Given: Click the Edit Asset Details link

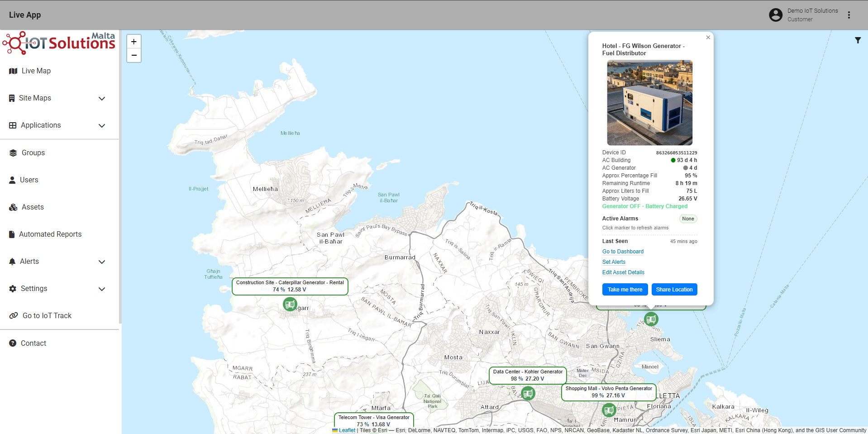Looking at the screenshot, I should tap(623, 272).
